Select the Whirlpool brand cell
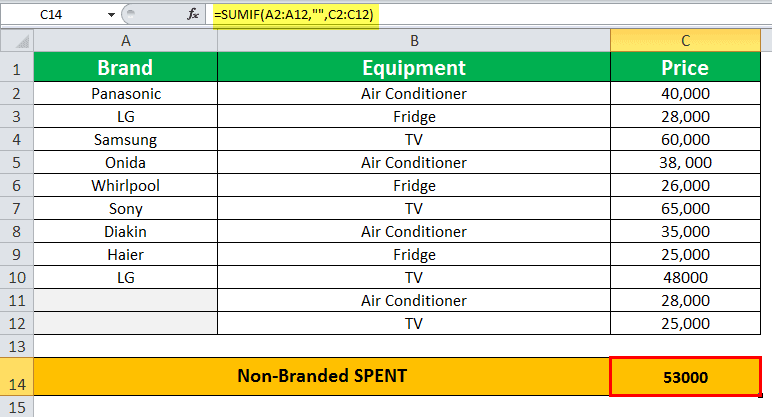Screen dimensions: 772x417 tap(125, 186)
